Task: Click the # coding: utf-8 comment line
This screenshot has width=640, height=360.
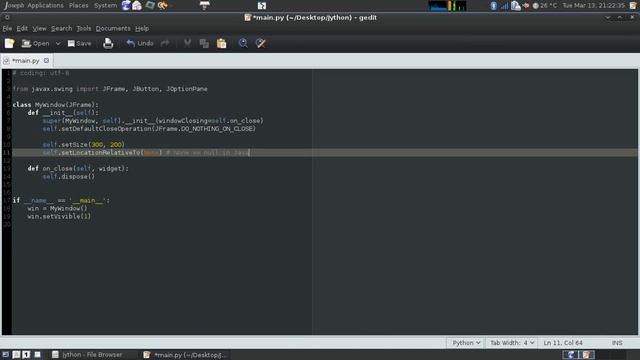Action: coord(41,73)
